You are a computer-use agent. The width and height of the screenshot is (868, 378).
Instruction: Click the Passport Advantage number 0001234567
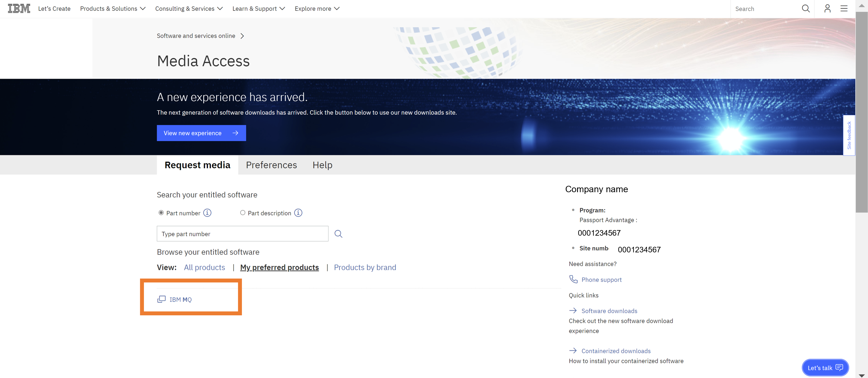tap(599, 233)
